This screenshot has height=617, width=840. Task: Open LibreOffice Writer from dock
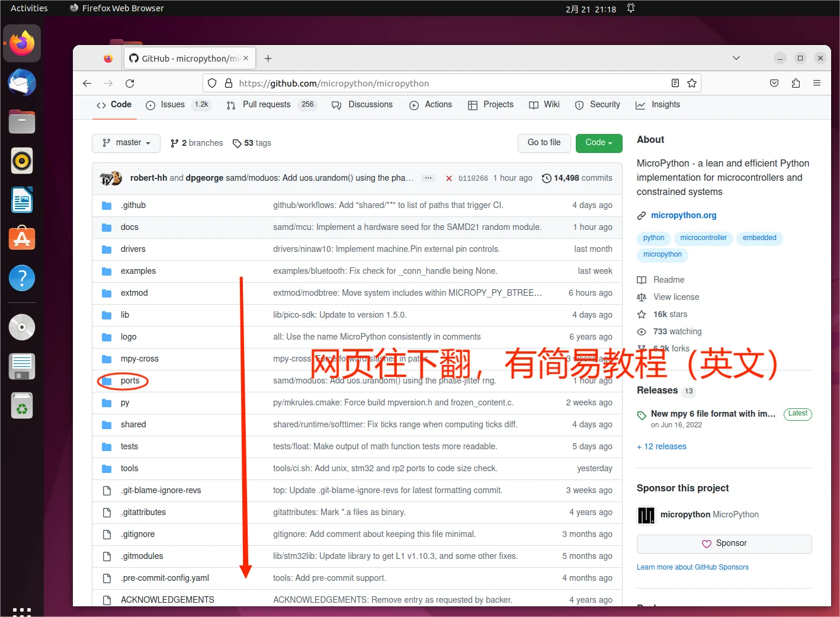click(22, 200)
